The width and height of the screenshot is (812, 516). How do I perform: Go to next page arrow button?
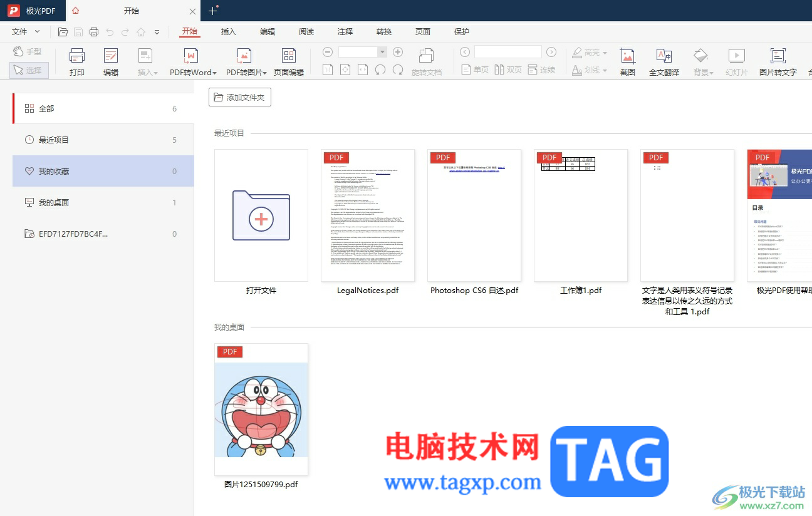(x=551, y=52)
